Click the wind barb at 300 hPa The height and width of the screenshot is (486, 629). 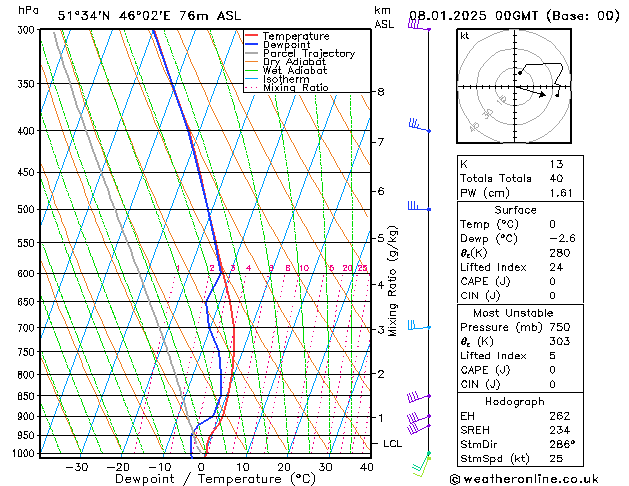[x=418, y=26]
